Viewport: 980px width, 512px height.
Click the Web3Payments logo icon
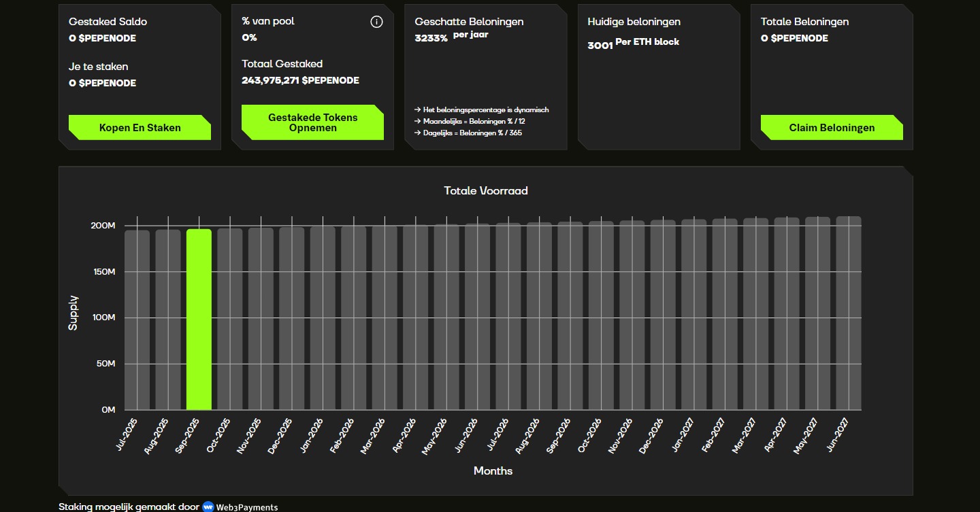tap(208, 507)
